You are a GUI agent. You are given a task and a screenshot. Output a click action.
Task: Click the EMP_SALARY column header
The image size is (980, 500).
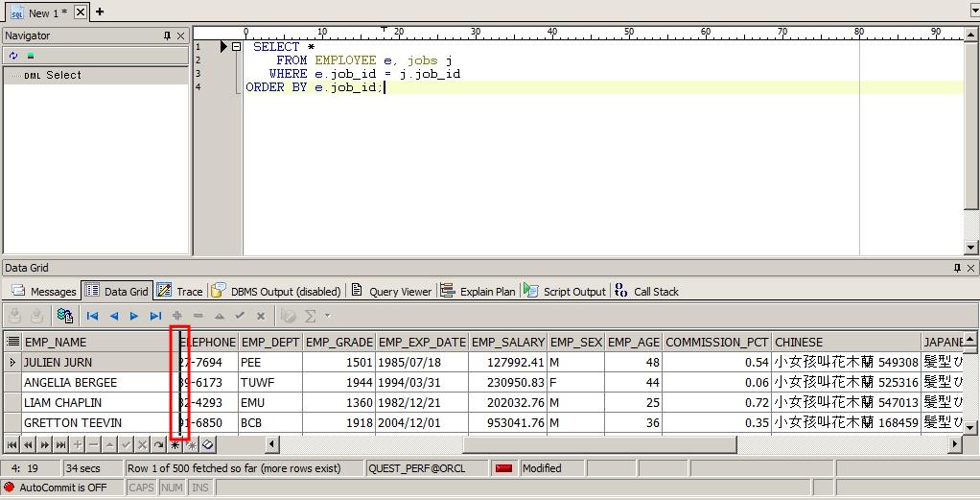point(507,342)
